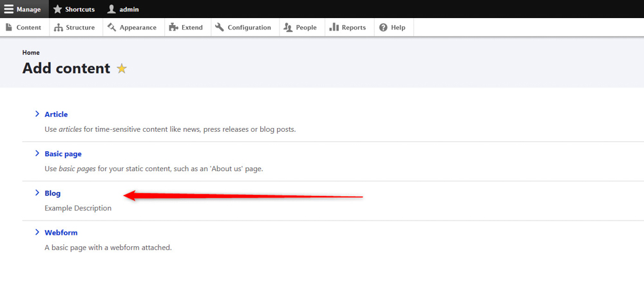This screenshot has height=308, width=644.
Task: Click the Content page icon
Action: (x=9, y=28)
